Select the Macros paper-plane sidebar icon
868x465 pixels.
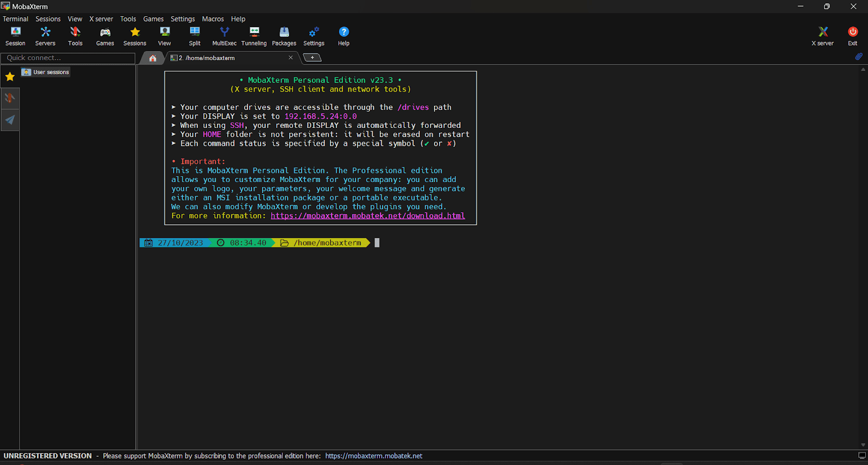10,120
